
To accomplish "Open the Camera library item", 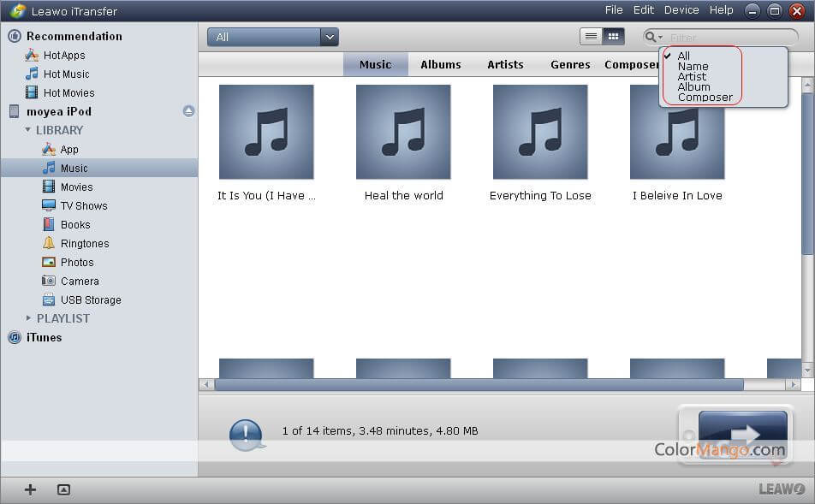I will (x=79, y=282).
